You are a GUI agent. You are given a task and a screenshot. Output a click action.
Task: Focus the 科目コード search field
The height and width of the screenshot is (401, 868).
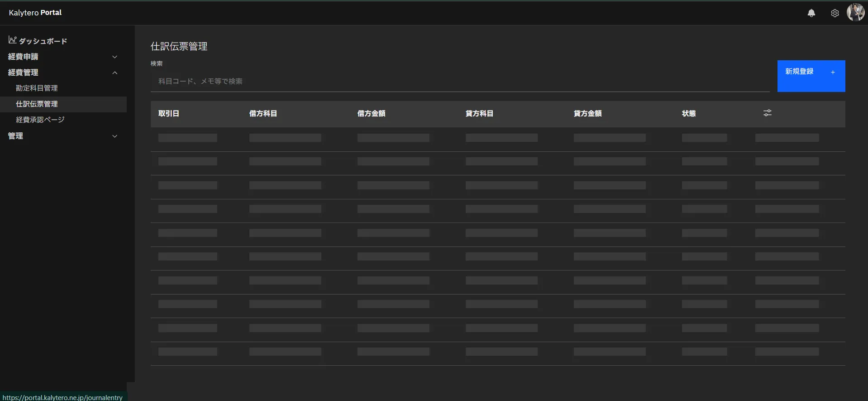pos(459,82)
